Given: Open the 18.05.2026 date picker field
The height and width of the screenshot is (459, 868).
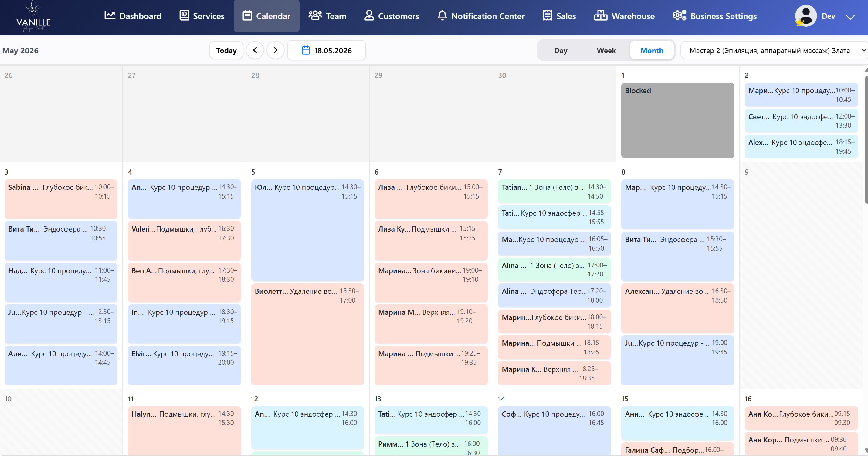Looking at the screenshot, I should (326, 50).
